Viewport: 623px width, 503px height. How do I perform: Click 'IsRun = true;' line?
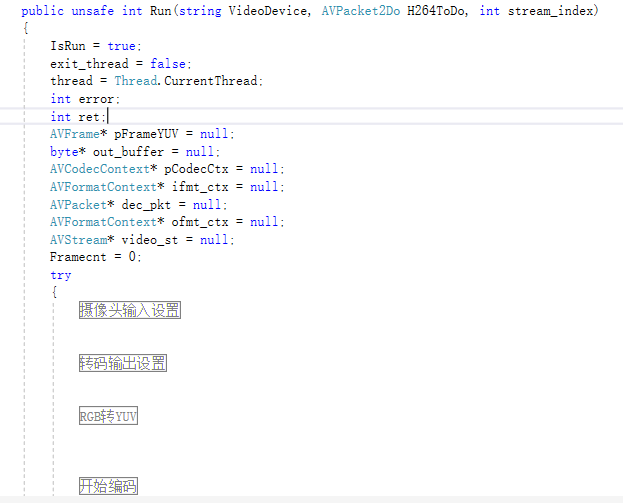(96, 46)
